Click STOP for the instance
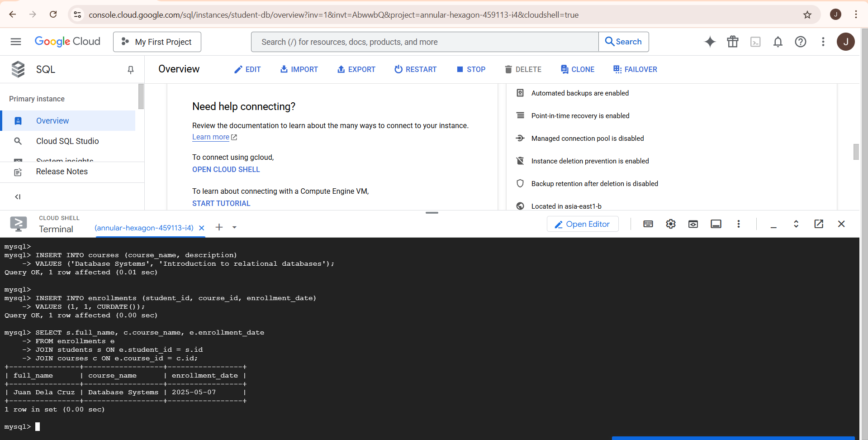 click(471, 69)
